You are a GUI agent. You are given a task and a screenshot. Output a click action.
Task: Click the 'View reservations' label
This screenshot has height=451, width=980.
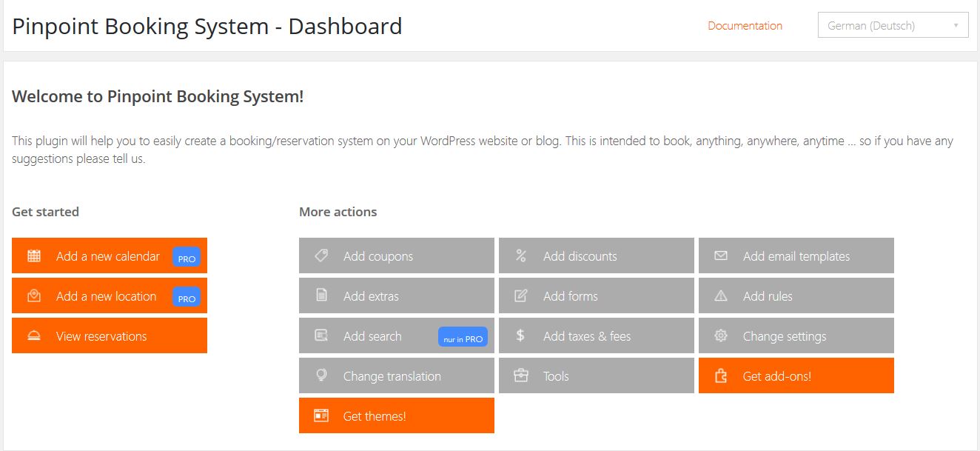point(101,336)
